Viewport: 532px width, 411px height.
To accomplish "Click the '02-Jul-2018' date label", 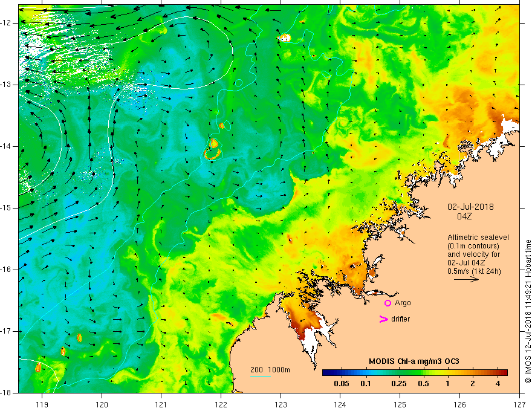I will click(470, 207).
